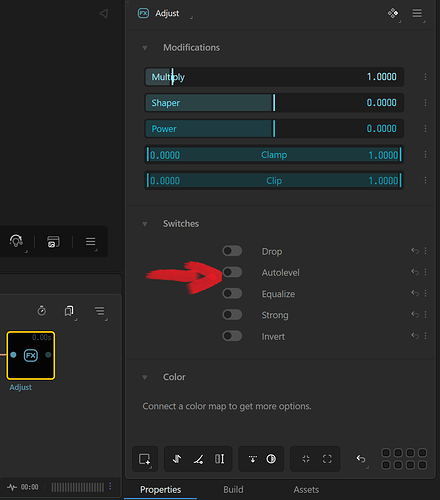Open the options dots for the Clip row
This screenshot has width=440, height=500.
click(425, 180)
